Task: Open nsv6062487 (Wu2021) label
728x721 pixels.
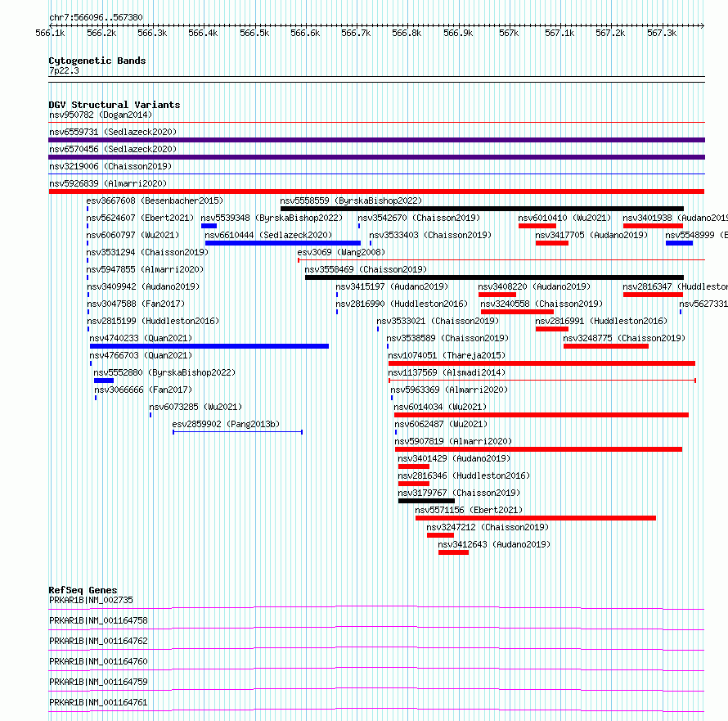Action: point(441,424)
